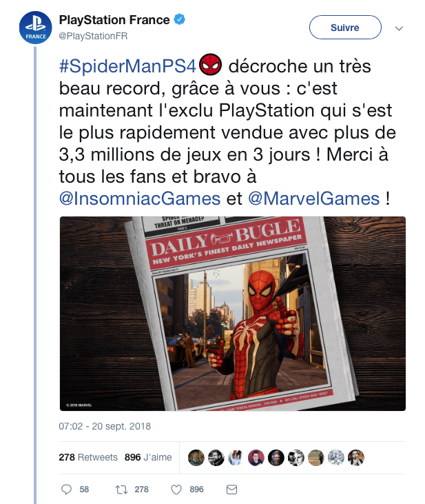The height and width of the screenshot is (504, 425).
Task: Like the tweet with the heart icon
Action: [x=176, y=490]
